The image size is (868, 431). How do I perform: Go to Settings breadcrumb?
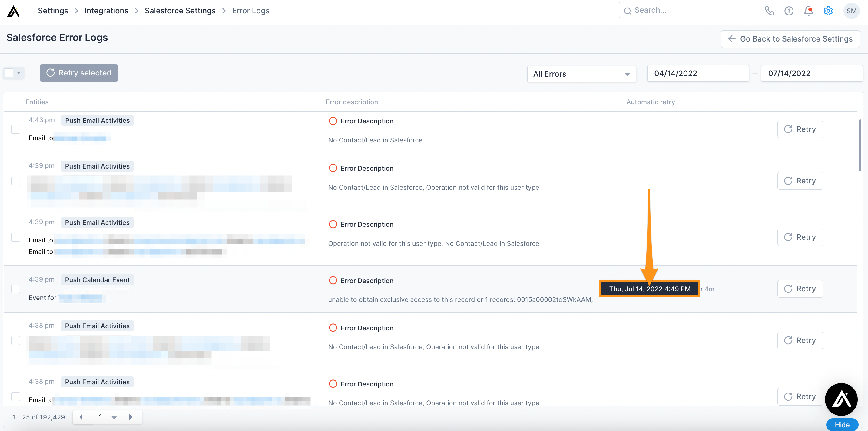click(x=53, y=10)
